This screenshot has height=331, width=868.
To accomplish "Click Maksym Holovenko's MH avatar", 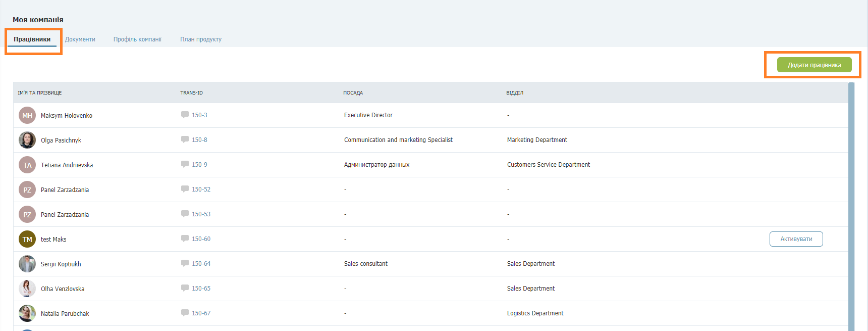I will (27, 115).
